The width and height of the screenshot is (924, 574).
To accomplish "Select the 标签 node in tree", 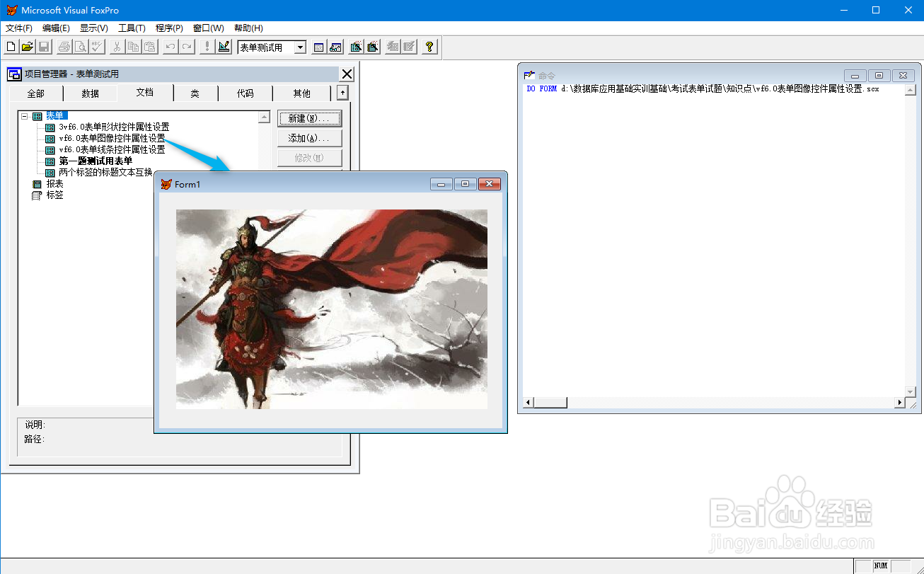I will point(54,195).
